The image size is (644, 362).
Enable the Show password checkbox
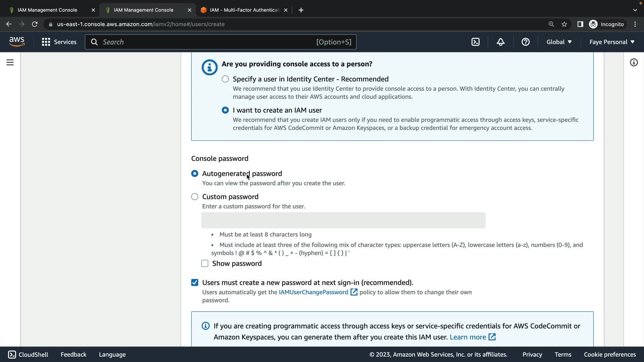coord(205,263)
